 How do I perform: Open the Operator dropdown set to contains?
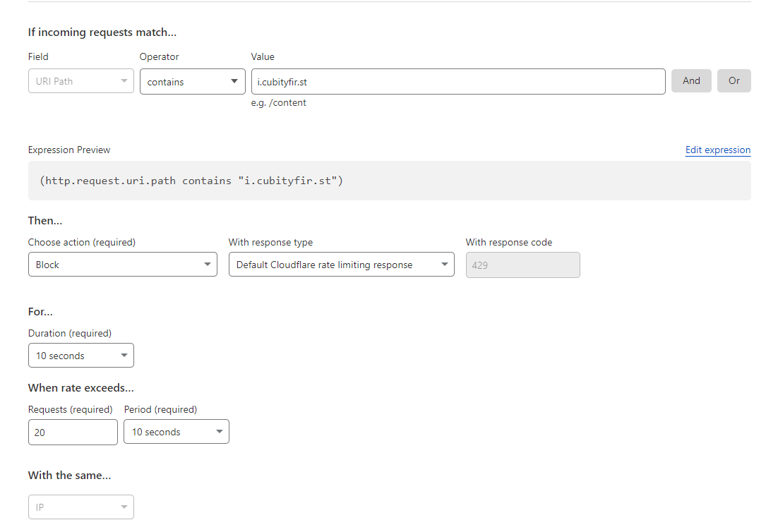click(x=192, y=81)
